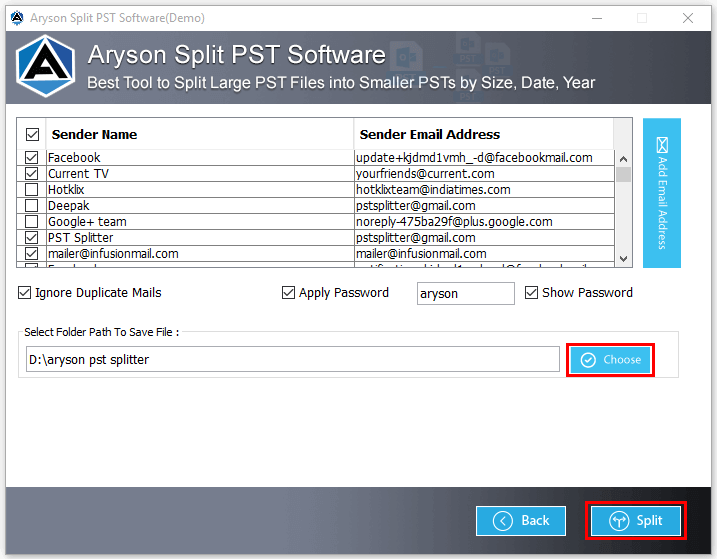Screen dimensions: 717x559
Task: Click the Sender Email Address column header
Action: pos(484,134)
